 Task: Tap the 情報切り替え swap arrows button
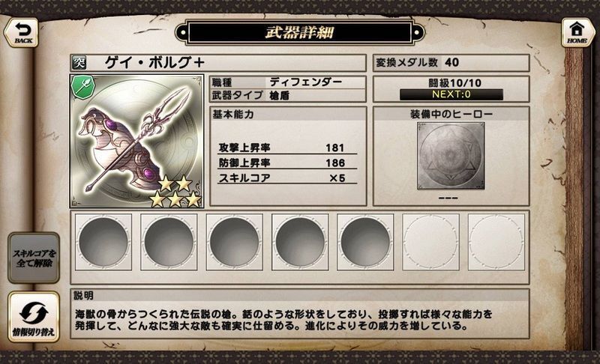[34, 317]
